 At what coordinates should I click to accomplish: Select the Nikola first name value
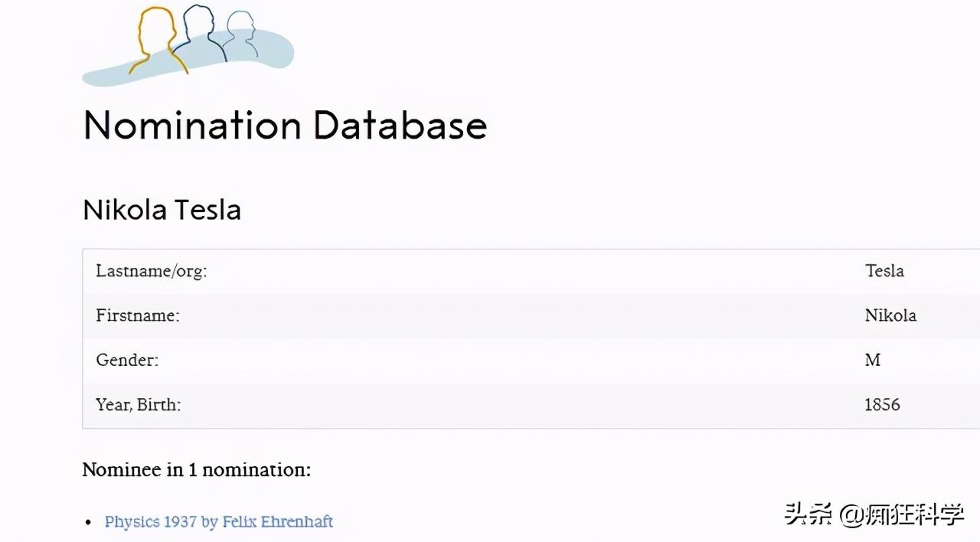(x=890, y=315)
